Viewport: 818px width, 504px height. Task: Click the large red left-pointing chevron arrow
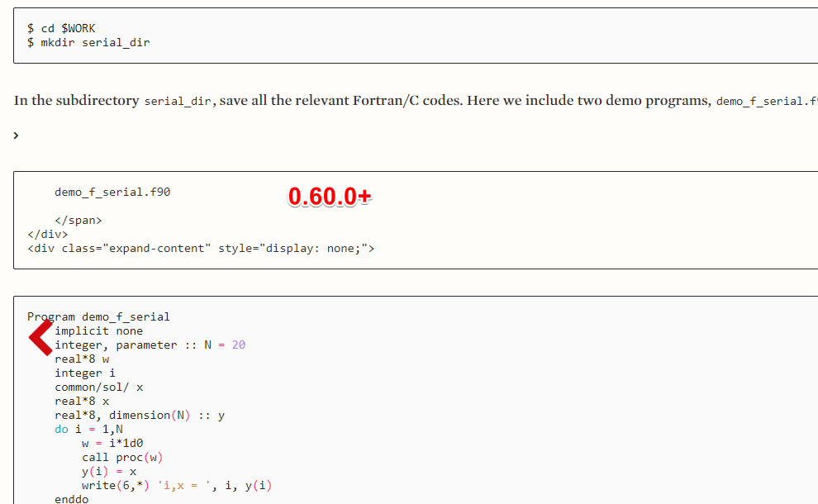pos(40,338)
